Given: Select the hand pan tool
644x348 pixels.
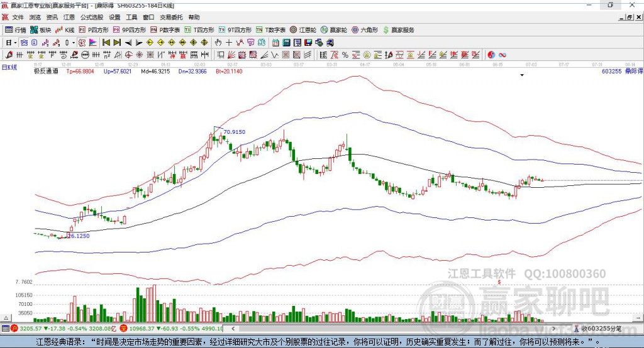Looking at the screenshot, I should [x=218, y=43].
